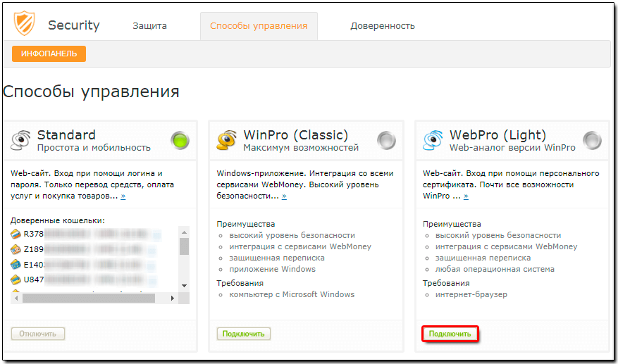Click the wallet list scroll-right arrow
Viewport: 618px width, 364px height.
[x=172, y=299]
